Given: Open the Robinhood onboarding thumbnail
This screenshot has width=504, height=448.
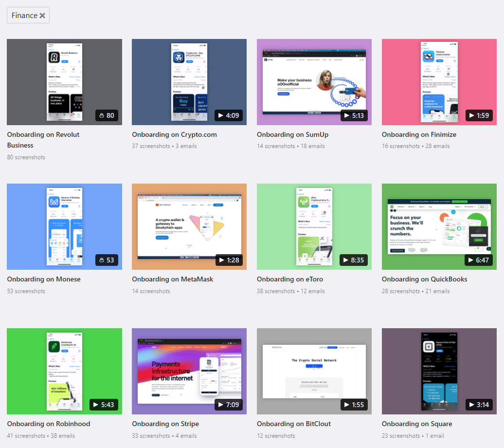Looking at the screenshot, I should (x=64, y=371).
